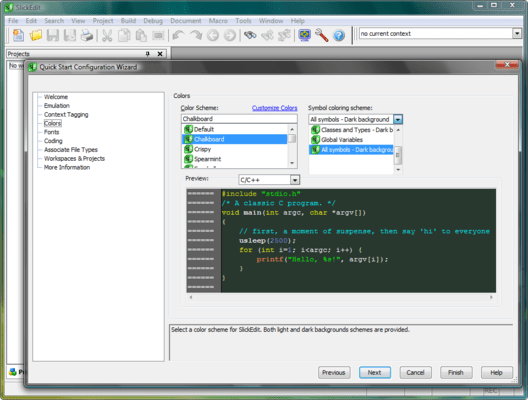The height and width of the screenshot is (400, 528).
Task: Click the New File toolbar icon
Action: [18, 35]
